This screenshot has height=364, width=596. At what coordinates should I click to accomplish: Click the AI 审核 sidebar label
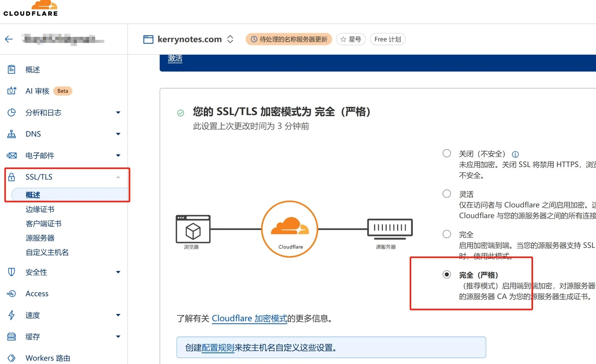37,91
